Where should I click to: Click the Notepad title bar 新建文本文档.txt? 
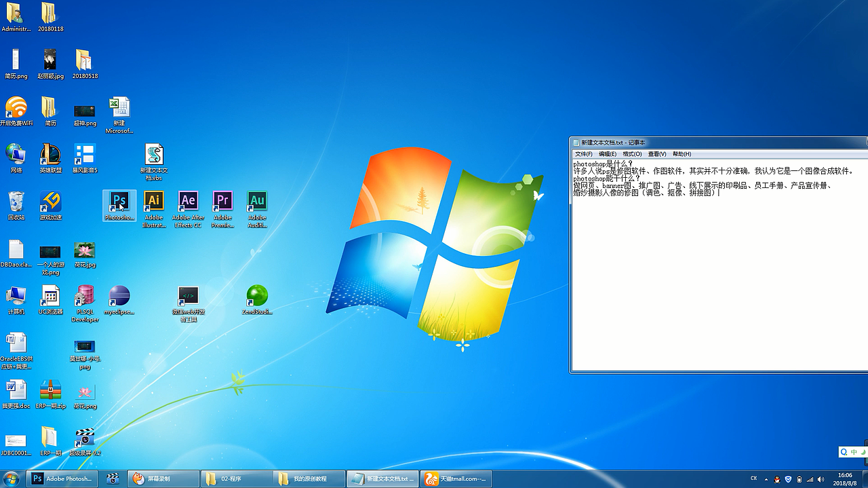point(718,143)
